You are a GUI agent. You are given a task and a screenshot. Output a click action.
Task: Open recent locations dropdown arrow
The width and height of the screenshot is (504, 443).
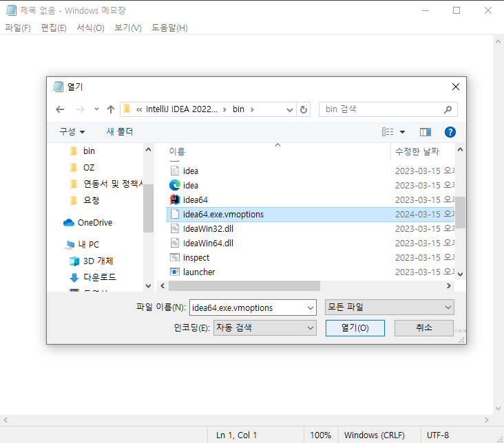pos(96,109)
